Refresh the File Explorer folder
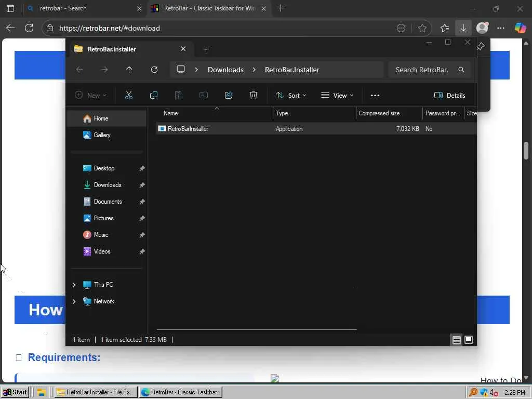The height and width of the screenshot is (399, 532). [154, 70]
